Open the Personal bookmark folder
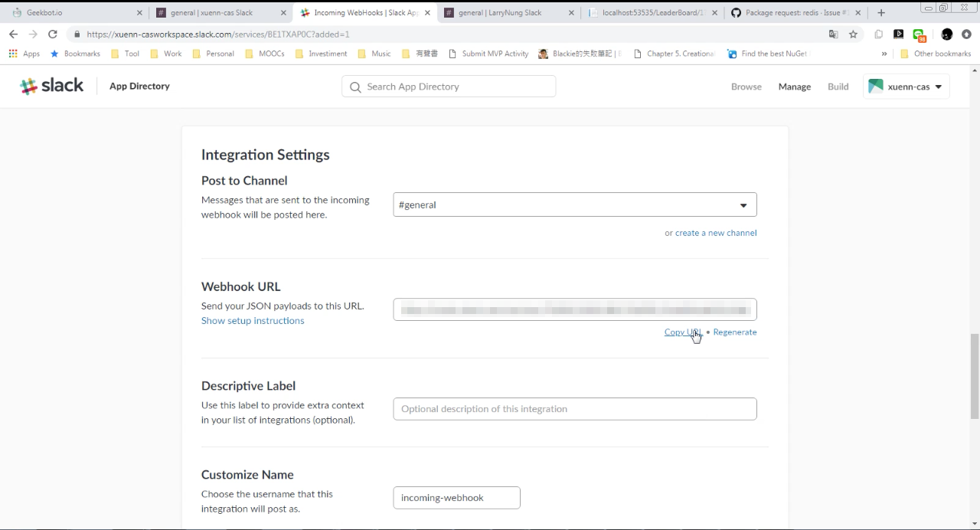980x530 pixels. (214, 54)
